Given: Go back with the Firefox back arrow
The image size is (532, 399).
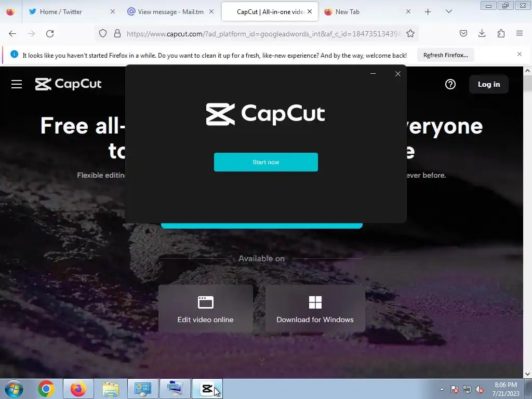Looking at the screenshot, I should pyautogui.click(x=12, y=34).
